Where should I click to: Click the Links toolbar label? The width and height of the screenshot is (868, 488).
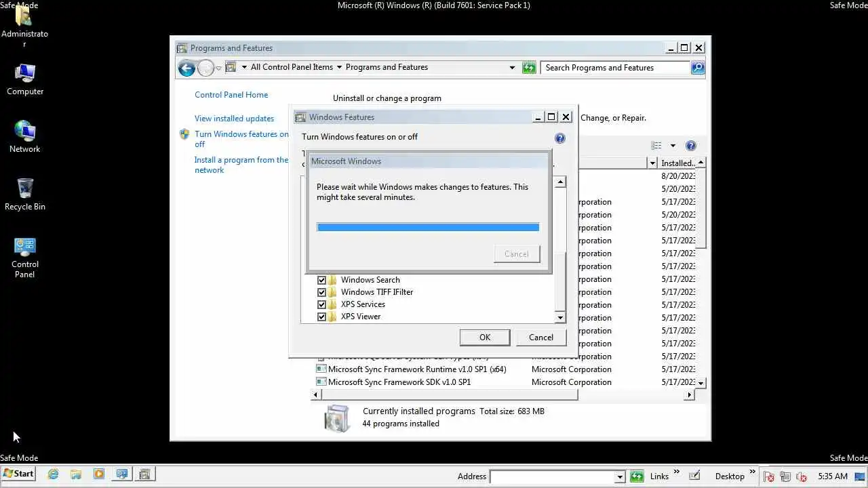[x=659, y=476]
